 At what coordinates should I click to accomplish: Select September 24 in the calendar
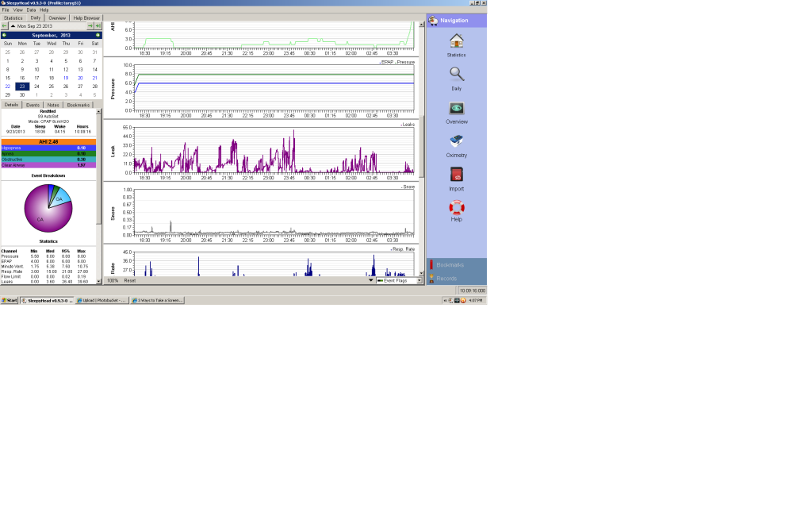click(36, 87)
